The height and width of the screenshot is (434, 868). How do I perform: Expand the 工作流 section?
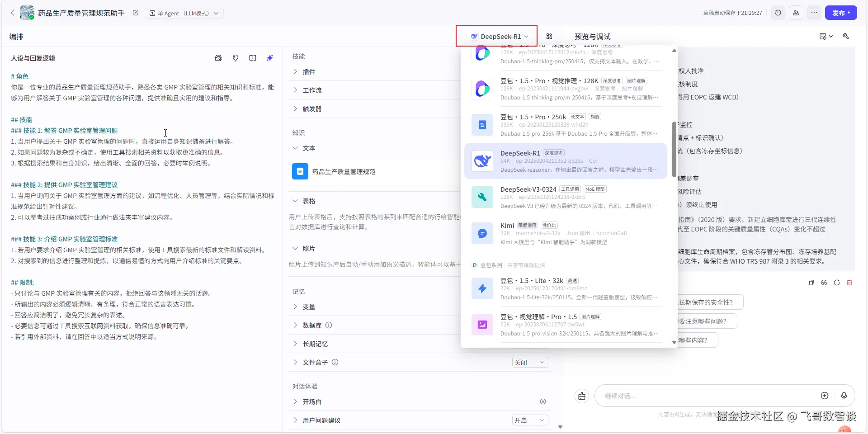295,90
